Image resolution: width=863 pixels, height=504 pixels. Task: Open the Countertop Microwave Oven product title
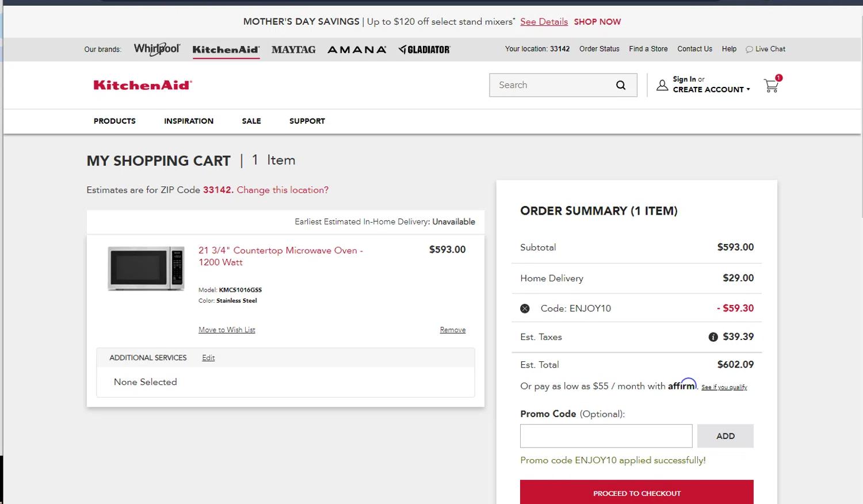tap(281, 256)
